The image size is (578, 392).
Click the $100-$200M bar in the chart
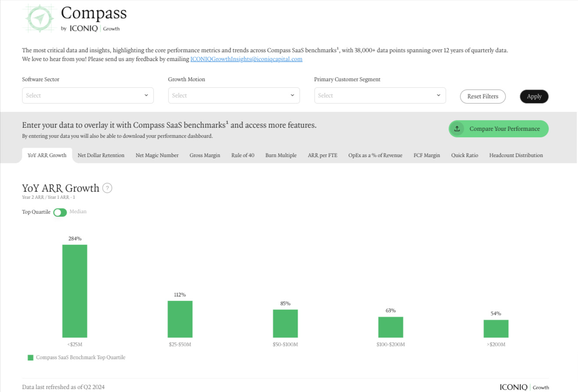(x=391, y=327)
